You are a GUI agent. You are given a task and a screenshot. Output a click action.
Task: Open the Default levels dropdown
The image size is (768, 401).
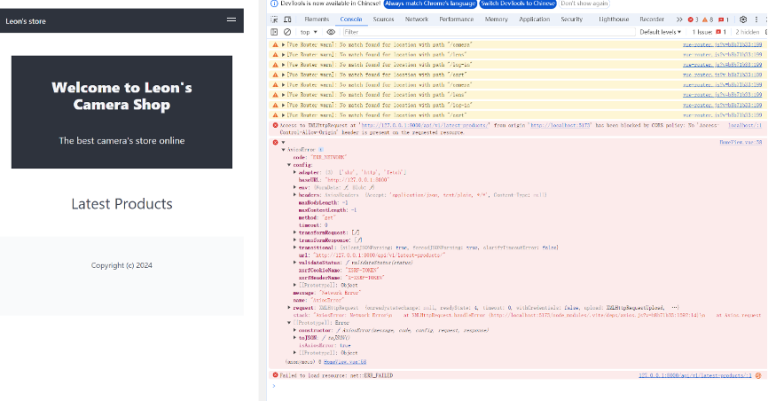click(662, 32)
